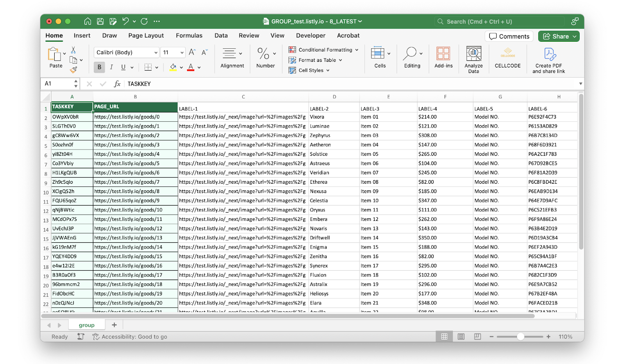This screenshot has width=625, height=364.
Task: Click the Increase Font Size icon
Action: 192,52
